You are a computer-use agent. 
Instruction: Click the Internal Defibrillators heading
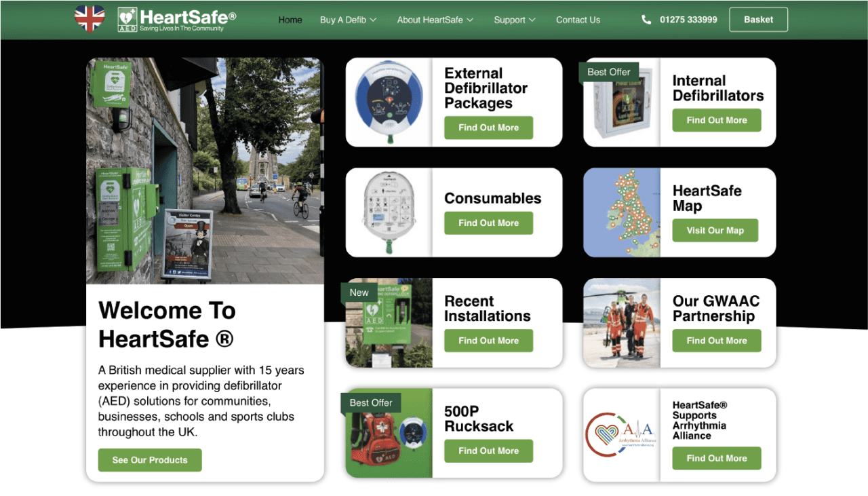tap(718, 88)
